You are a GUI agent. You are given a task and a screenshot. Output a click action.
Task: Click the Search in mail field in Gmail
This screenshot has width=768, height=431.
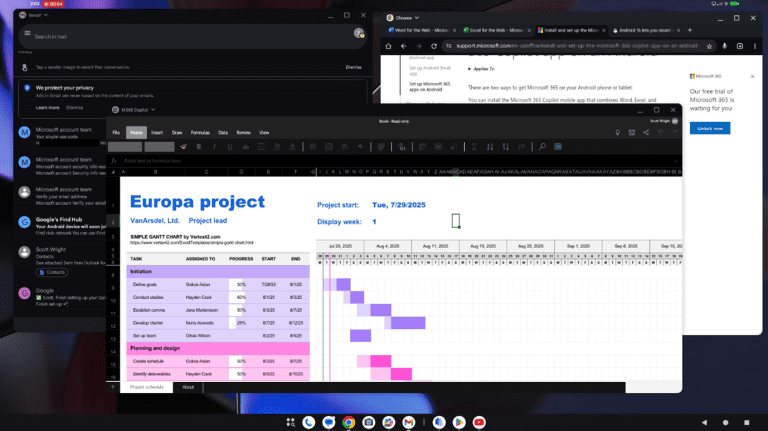tap(192, 36)
